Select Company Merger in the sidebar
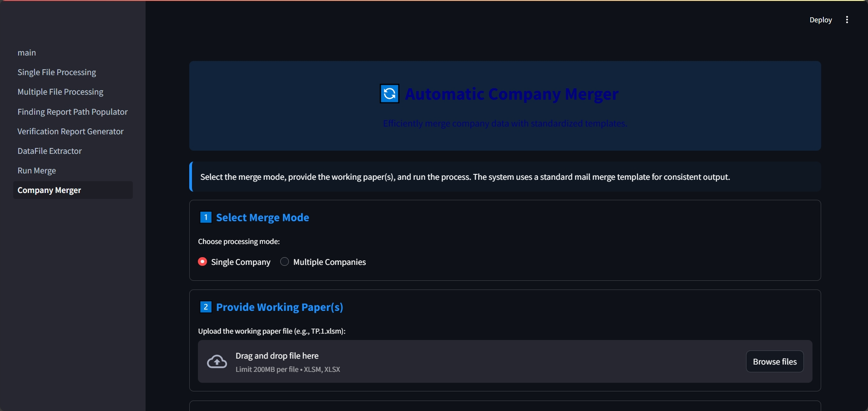Screen dimensions: 868x411 click(73, 190)
